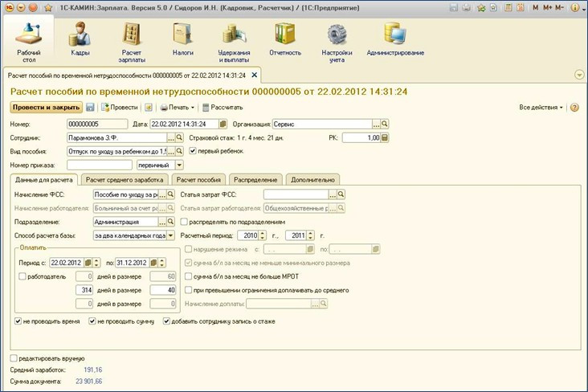This screenshot has height=392, width=588.
Task: Open the Кадры section icon
Action: 80,35
